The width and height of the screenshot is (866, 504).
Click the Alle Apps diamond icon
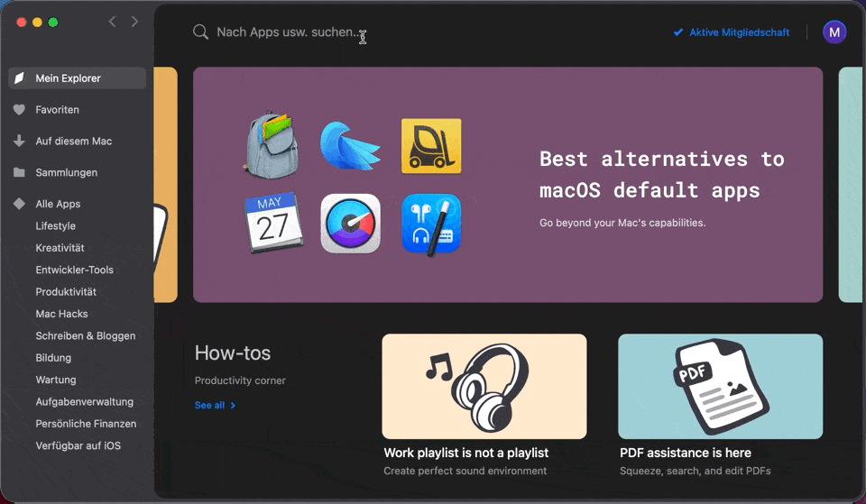pyautogui.click(x=19, y=204)
